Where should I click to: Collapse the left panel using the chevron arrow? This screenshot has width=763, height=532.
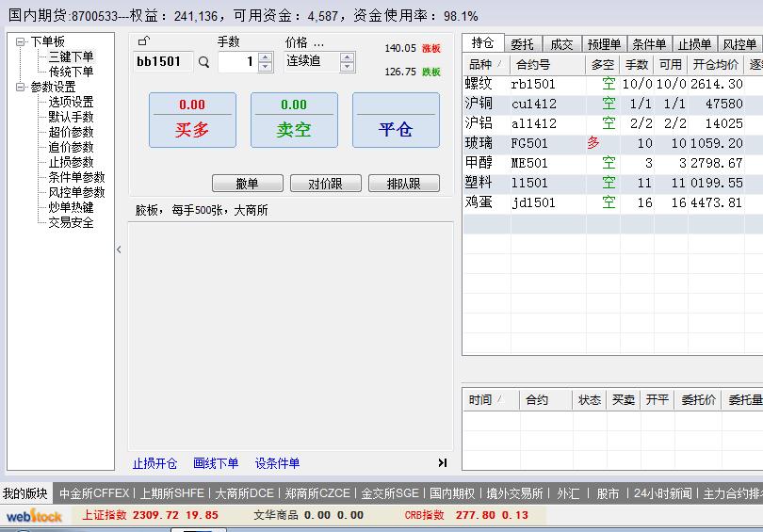pyautogui.click(x=119, y=250)
